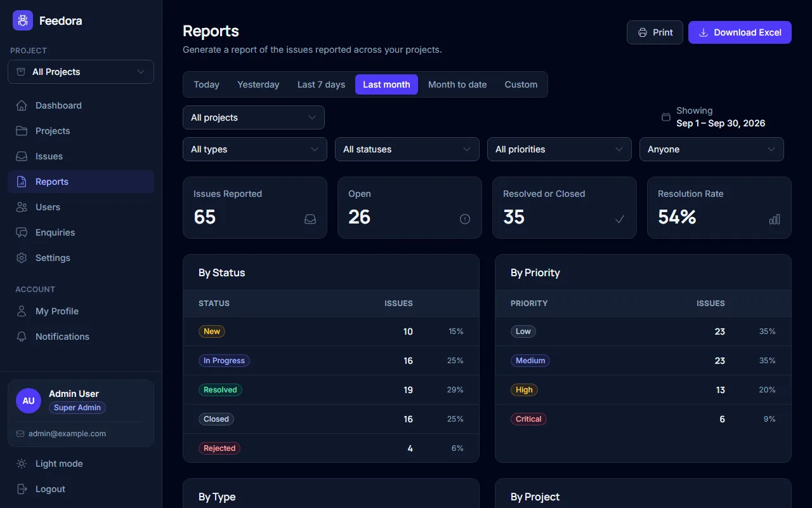Click the Reports chart-file icon in sidebar
Screen dimensions: 812x508
[22, 182]
